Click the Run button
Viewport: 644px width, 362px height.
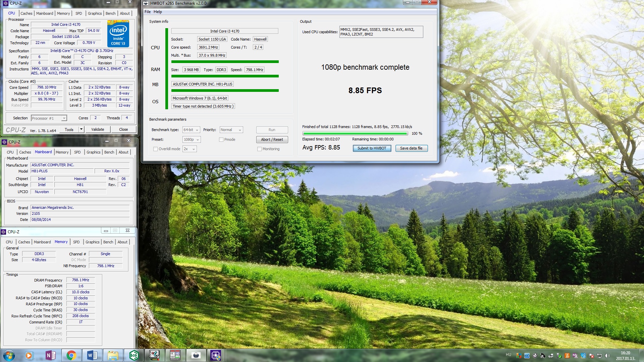[x=272, y=130]
